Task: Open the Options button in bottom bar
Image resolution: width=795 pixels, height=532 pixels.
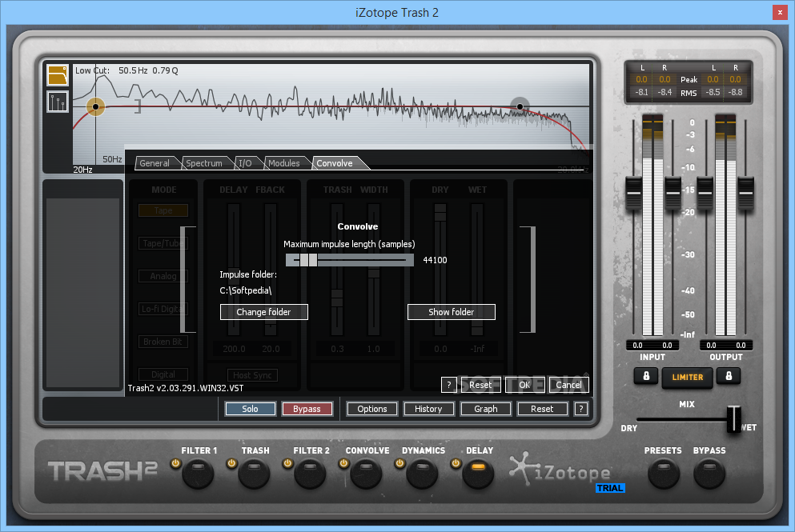Action: 372,409
